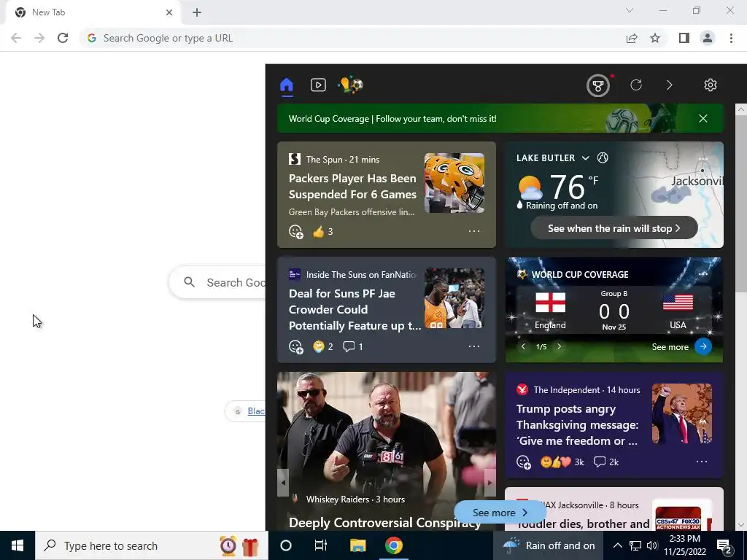Bookmark this tab with the star
The width and height of the screenshot is (747, 560).
[x=655, y=38]
